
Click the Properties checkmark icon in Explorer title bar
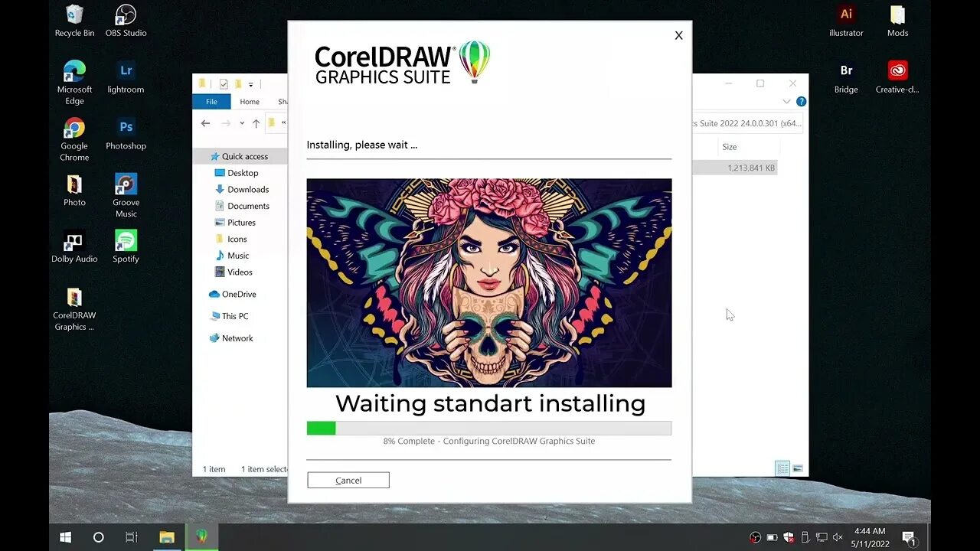[224, 84]
